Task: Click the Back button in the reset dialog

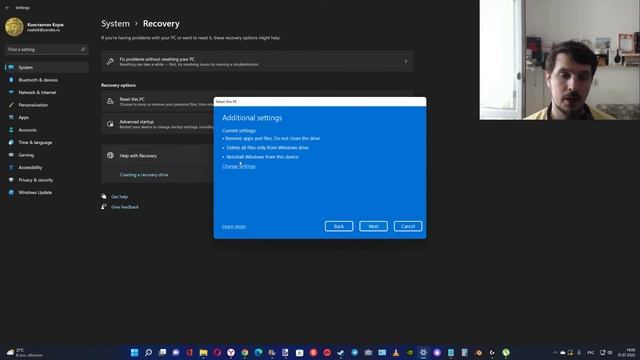Action: (x=339, y=226)
